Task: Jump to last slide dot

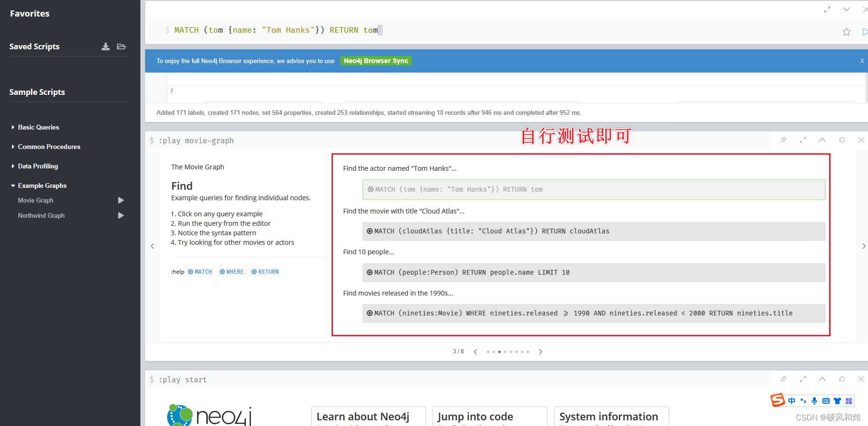Action: coord(528,352)
